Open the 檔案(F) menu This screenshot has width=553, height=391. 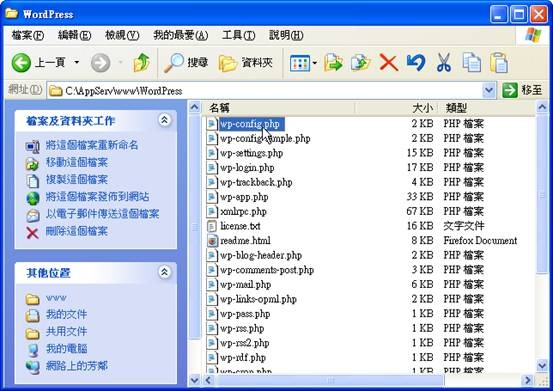point(28,35)
